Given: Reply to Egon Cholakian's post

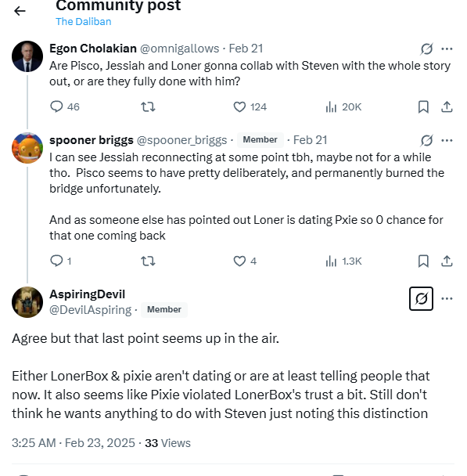Looking at the screenshot, I should click(x=56, y=106).
